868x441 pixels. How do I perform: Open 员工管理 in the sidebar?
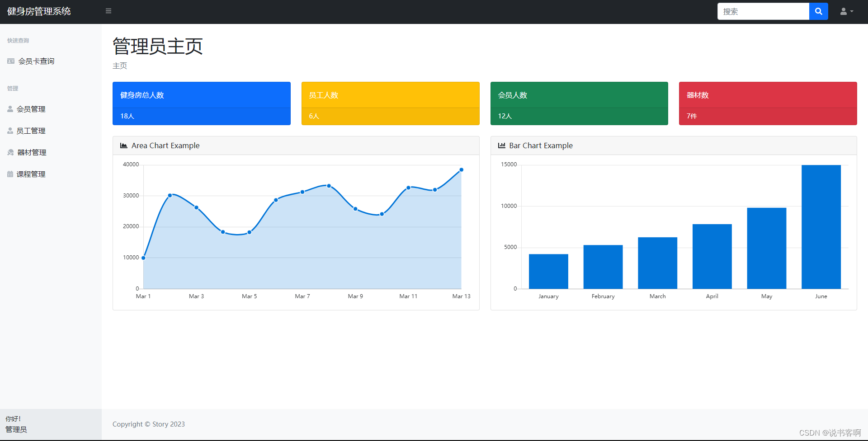(x=31, y=131)
